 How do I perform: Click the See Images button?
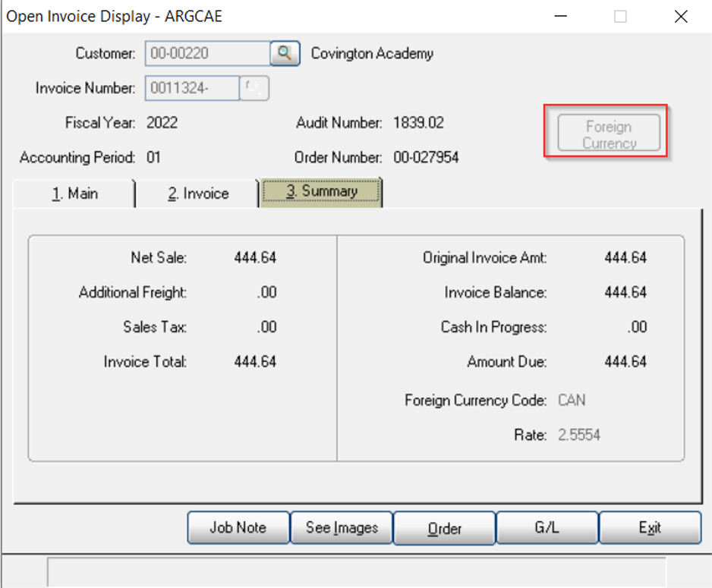pos(342,527)
